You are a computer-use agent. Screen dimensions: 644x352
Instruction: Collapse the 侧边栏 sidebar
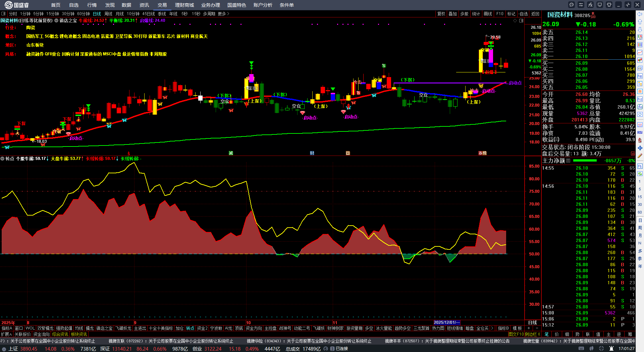coord(533,334)
